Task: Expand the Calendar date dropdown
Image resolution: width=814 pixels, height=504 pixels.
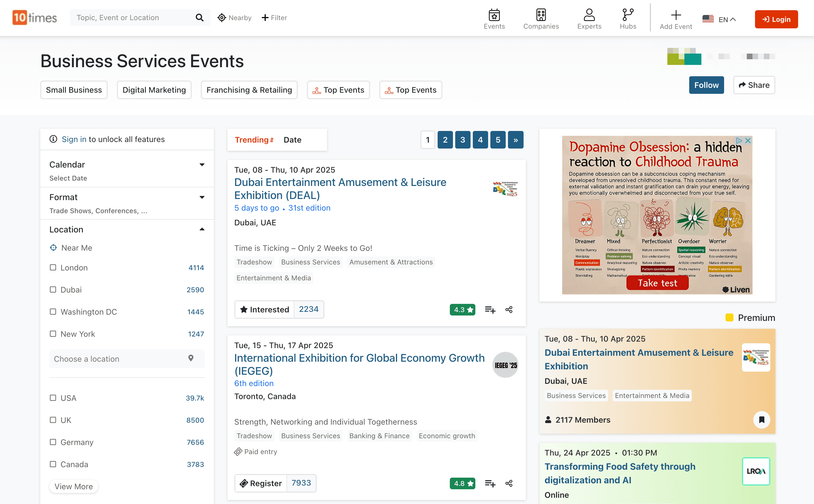Action: tap(202, 165)
